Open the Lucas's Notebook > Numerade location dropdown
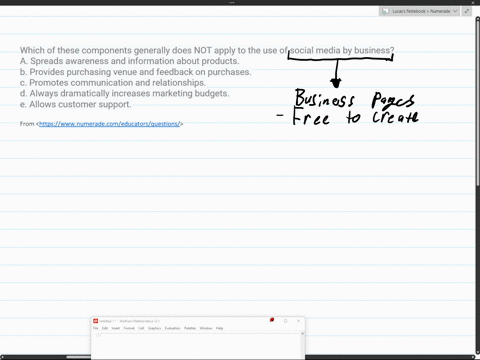Viewport: 480px width, 360px height. coord(419,11)
